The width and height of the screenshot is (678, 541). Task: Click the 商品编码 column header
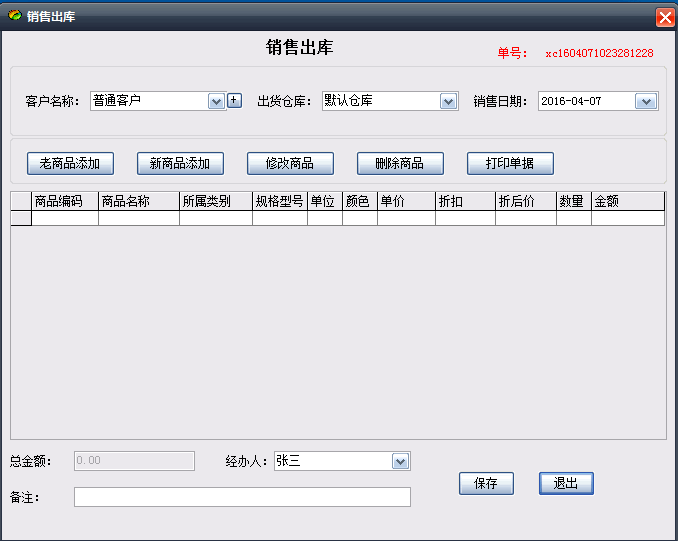65,201
